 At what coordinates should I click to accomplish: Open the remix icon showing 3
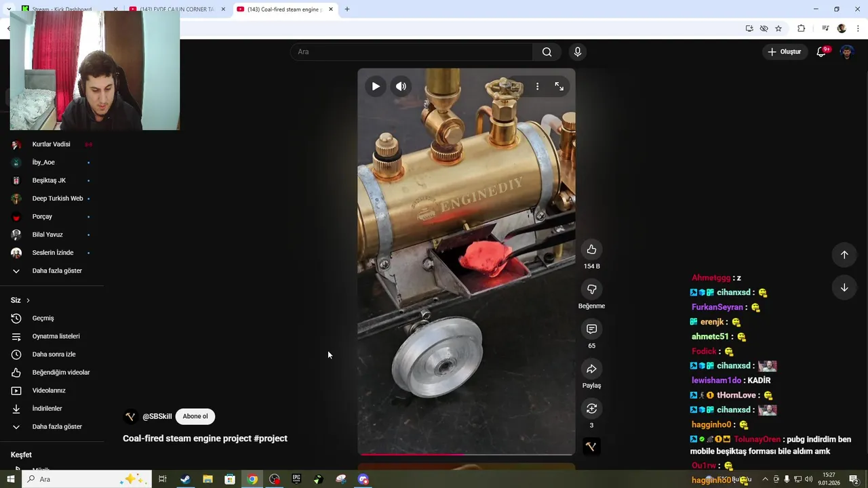tap(591, 409)
